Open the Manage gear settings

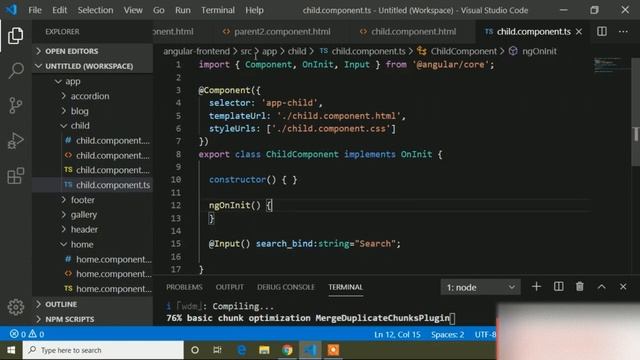[x=16, y=307]
